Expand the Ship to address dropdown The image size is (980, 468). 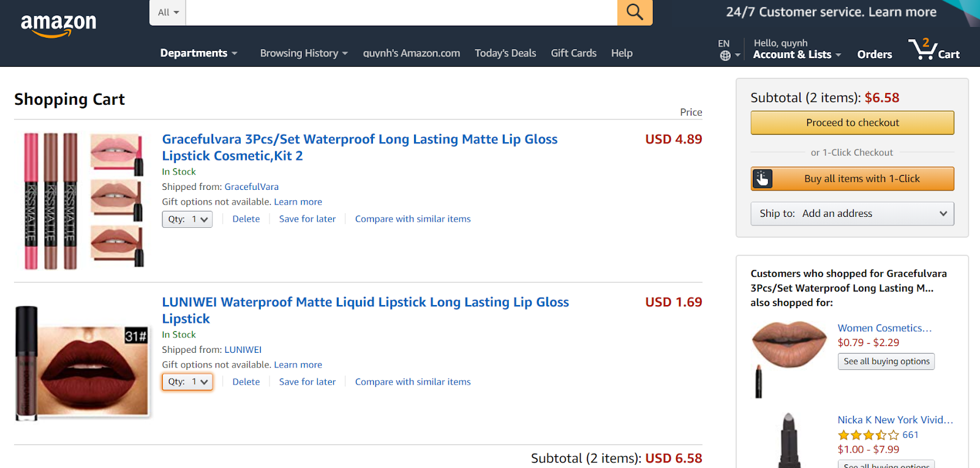852,214
